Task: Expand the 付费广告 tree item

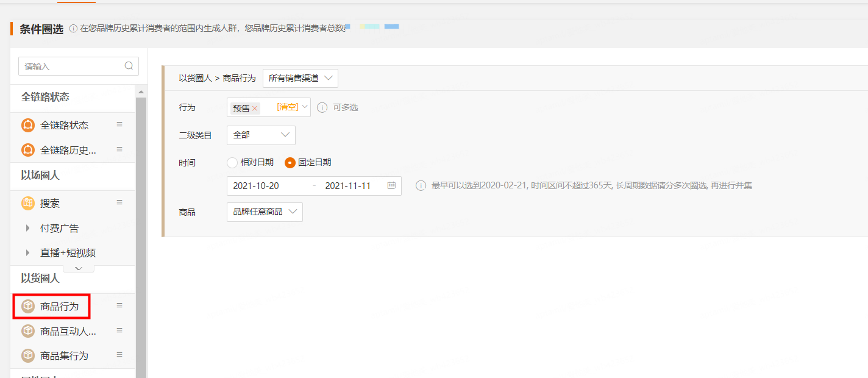Action: click(28, 228)
